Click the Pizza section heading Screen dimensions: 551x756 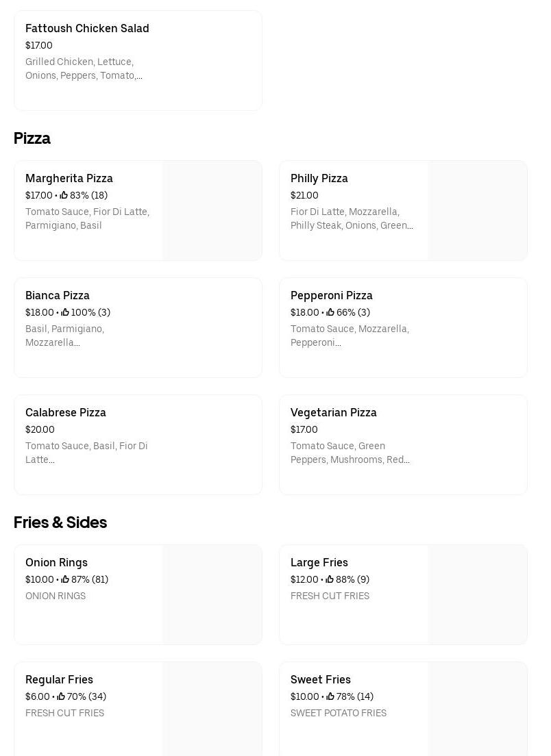32,138
